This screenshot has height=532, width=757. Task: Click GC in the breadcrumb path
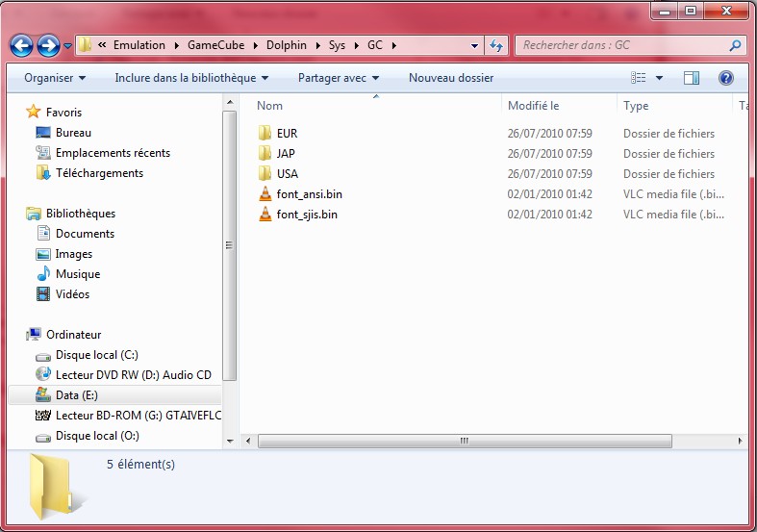(374, 45)
